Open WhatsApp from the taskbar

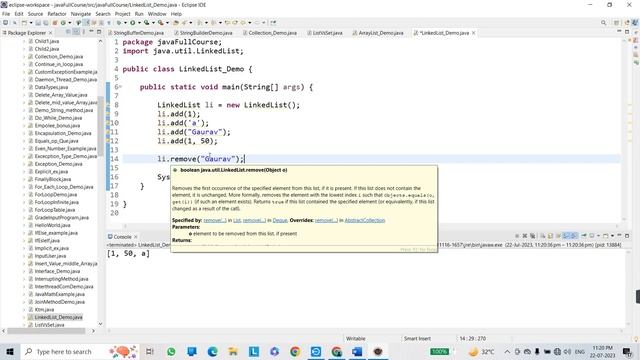tap(171, 351)
